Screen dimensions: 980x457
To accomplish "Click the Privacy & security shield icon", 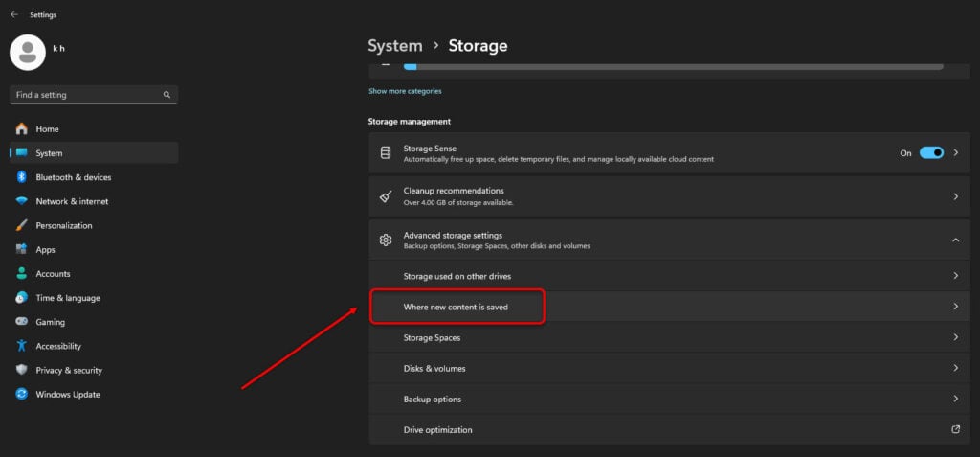I will 22,370.
